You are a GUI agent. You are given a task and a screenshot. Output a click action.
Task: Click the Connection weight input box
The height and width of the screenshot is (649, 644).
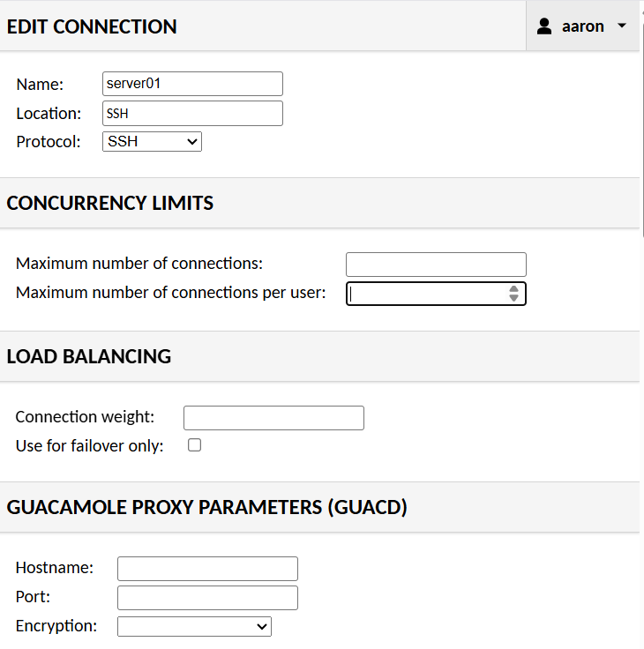(x=273, y=417)
